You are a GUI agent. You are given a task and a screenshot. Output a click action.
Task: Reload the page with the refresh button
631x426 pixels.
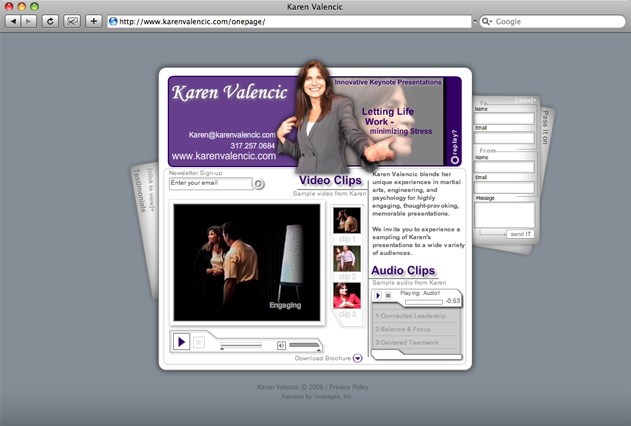click(x=50, y=21)
